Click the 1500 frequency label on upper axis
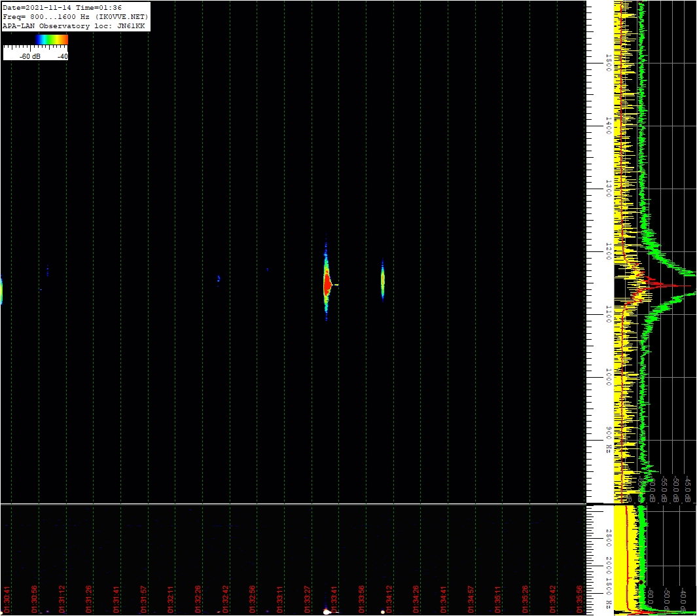 pos(609,63)
